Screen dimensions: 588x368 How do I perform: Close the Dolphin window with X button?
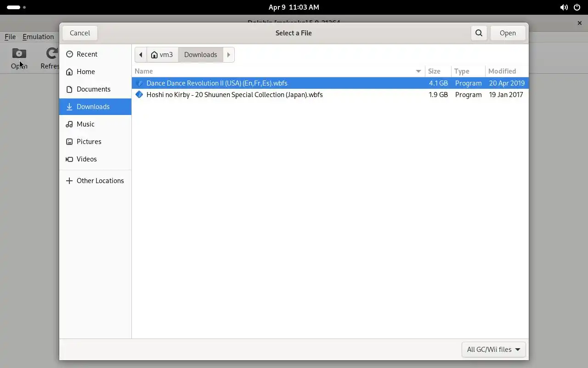point(579,23)
